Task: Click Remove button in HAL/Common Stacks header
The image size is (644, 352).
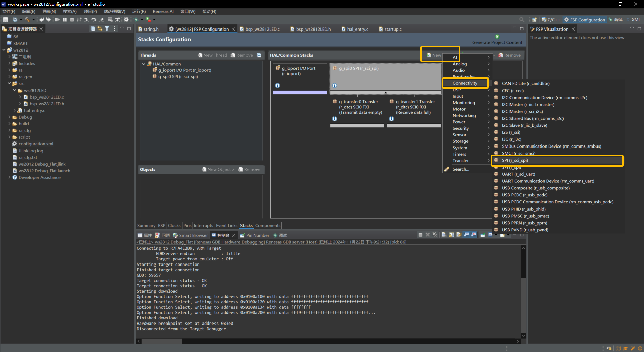Action: [509, 55]
